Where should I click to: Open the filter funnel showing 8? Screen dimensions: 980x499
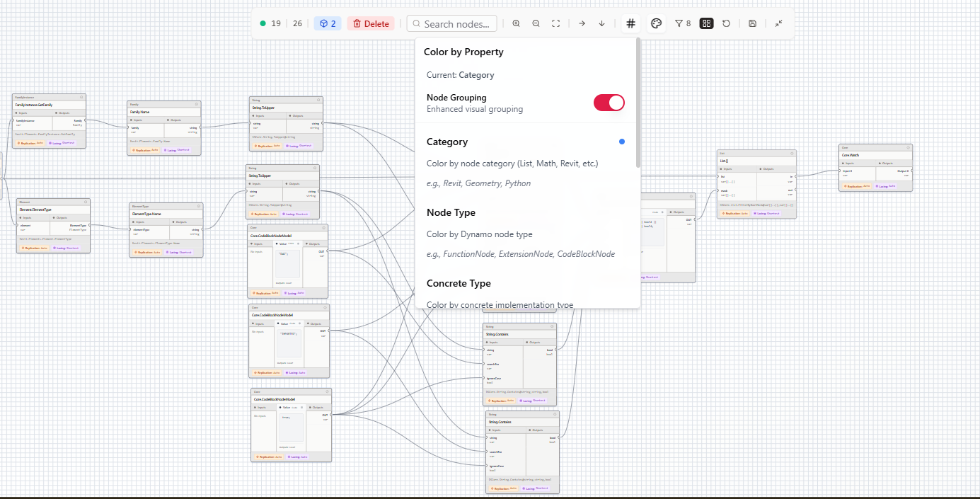(x=682, y=23)
